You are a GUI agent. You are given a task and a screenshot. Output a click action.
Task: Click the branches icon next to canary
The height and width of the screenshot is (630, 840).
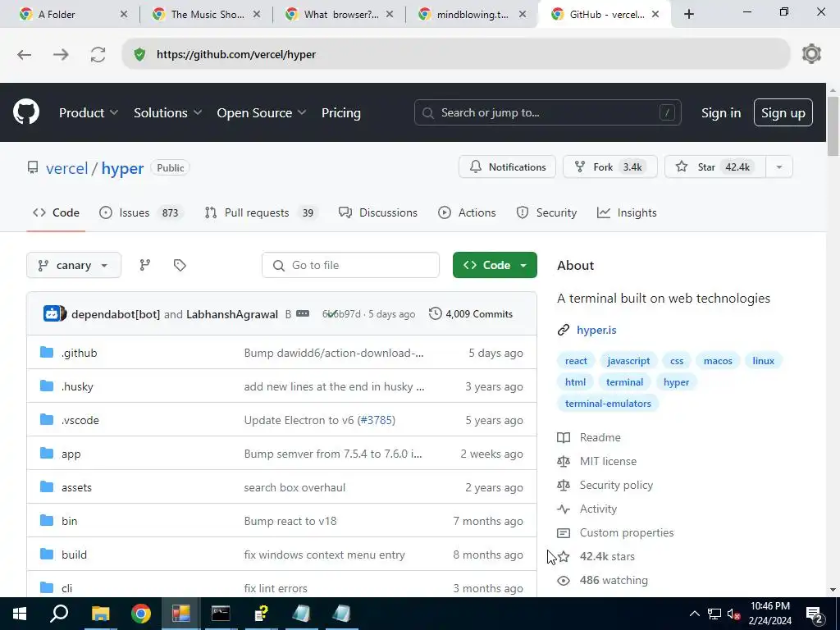144,265
